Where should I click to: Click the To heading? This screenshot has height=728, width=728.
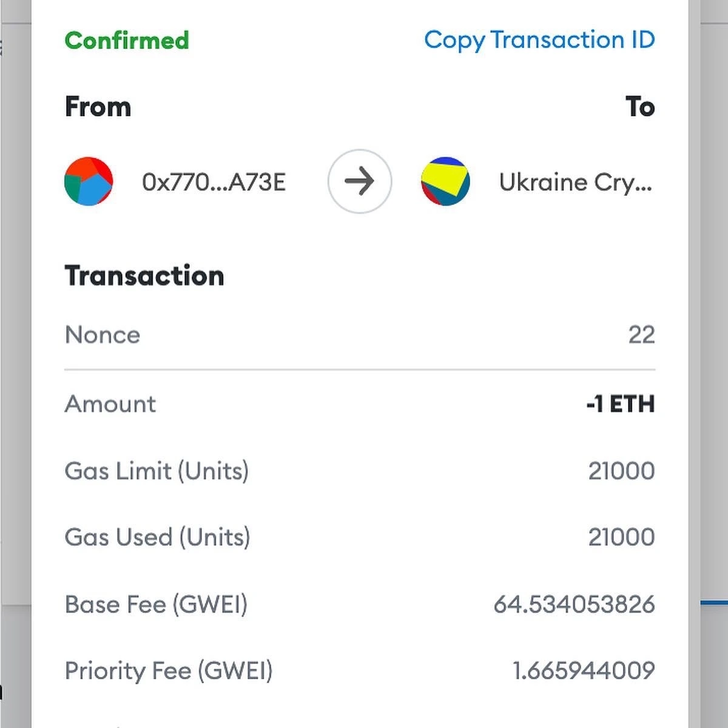[640, 107]
